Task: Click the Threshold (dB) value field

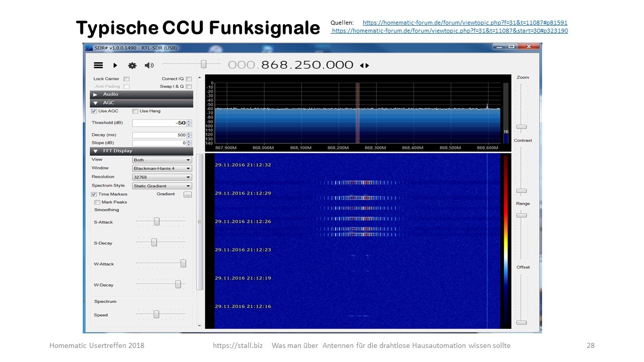Action: (x=159, y=123)
